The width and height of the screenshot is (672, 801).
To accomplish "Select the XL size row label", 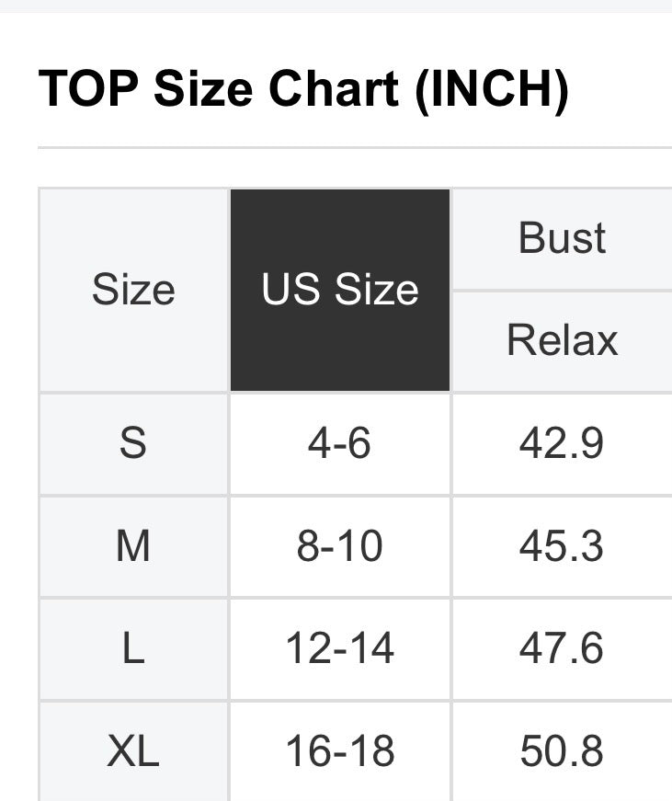I will click(x=133, y=750).
